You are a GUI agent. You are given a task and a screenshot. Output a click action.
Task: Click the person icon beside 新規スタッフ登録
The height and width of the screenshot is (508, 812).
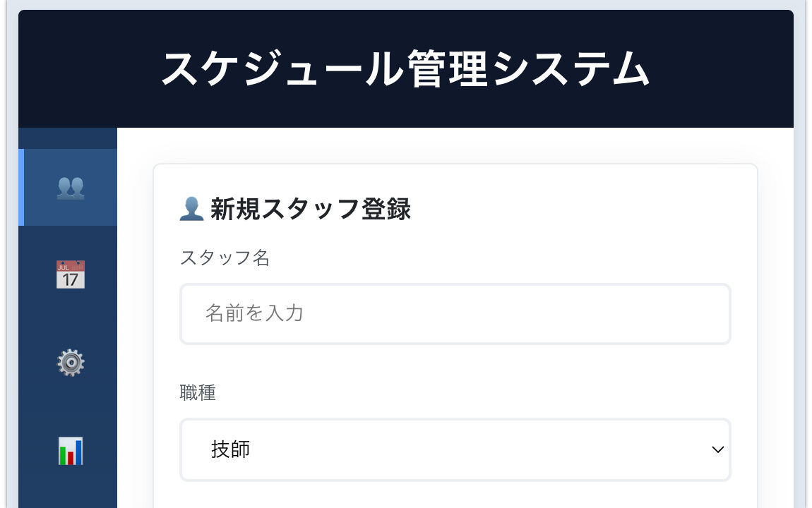coord(191,209)
